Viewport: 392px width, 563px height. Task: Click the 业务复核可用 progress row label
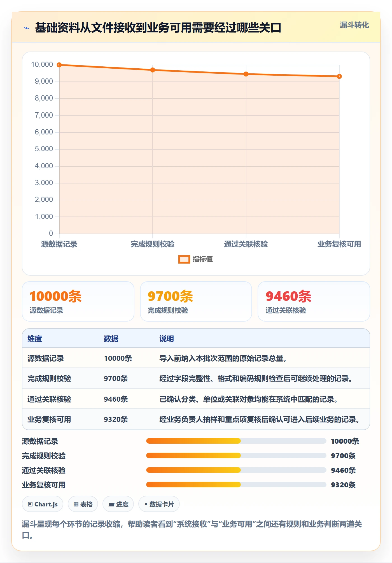click(44, 485)
